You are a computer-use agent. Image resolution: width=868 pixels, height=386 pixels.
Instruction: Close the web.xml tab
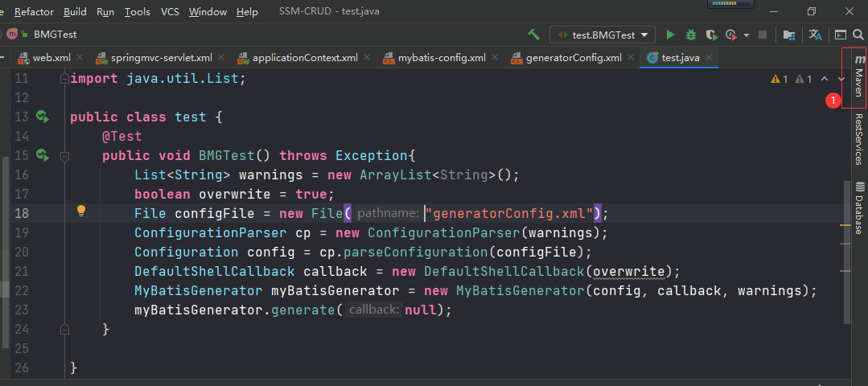tap(80, 57)
